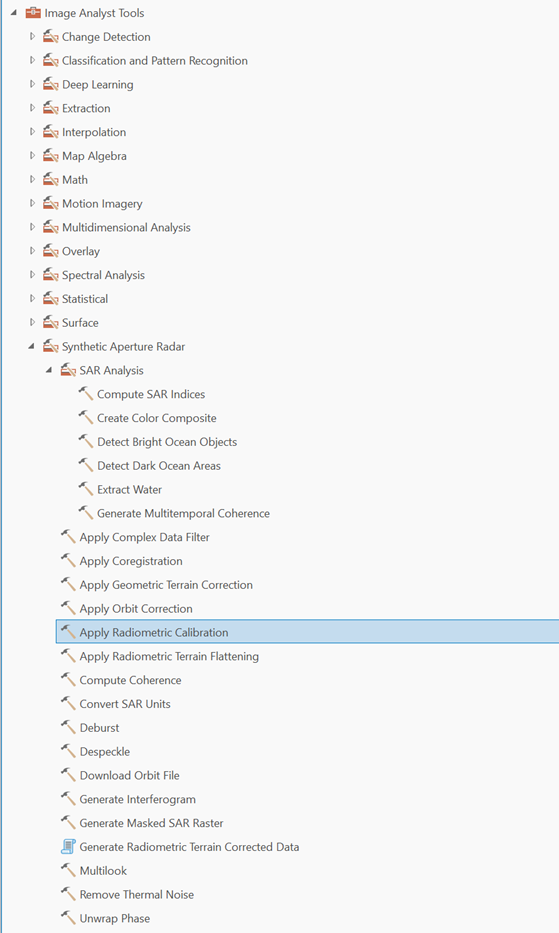The width and height of the screenshot is (559, 933).
Task: Expand the Surface toolset arrow
Action: click(x=32, y=322)
